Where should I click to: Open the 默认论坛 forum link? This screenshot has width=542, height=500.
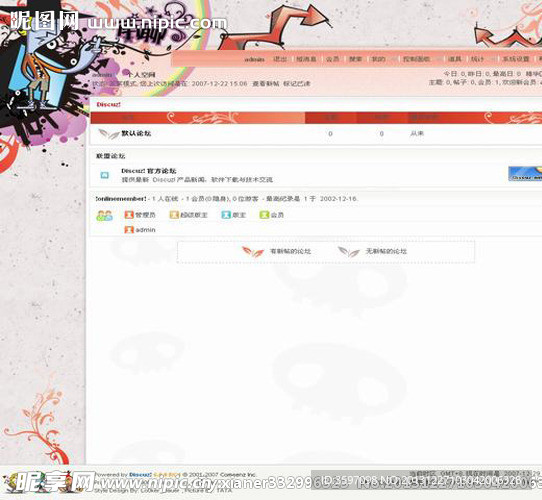(x=136, y=133)
